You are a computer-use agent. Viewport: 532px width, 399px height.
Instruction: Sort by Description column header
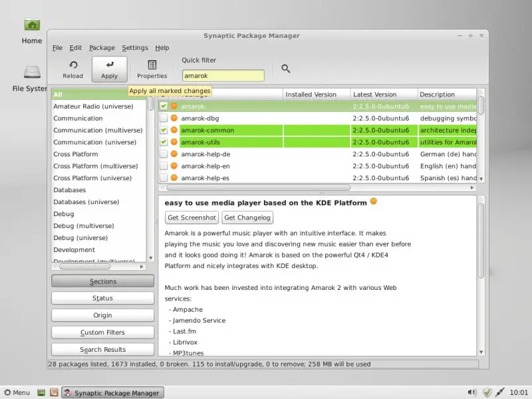[446, 94]
